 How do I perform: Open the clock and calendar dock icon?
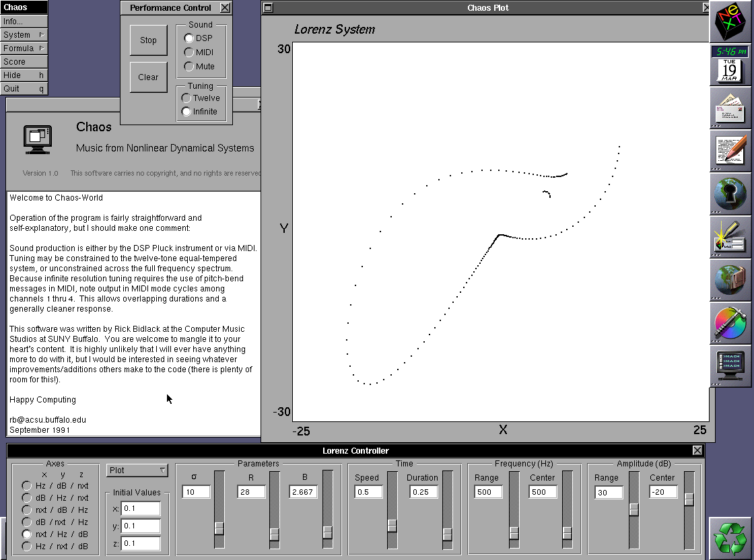pos(731,65)
